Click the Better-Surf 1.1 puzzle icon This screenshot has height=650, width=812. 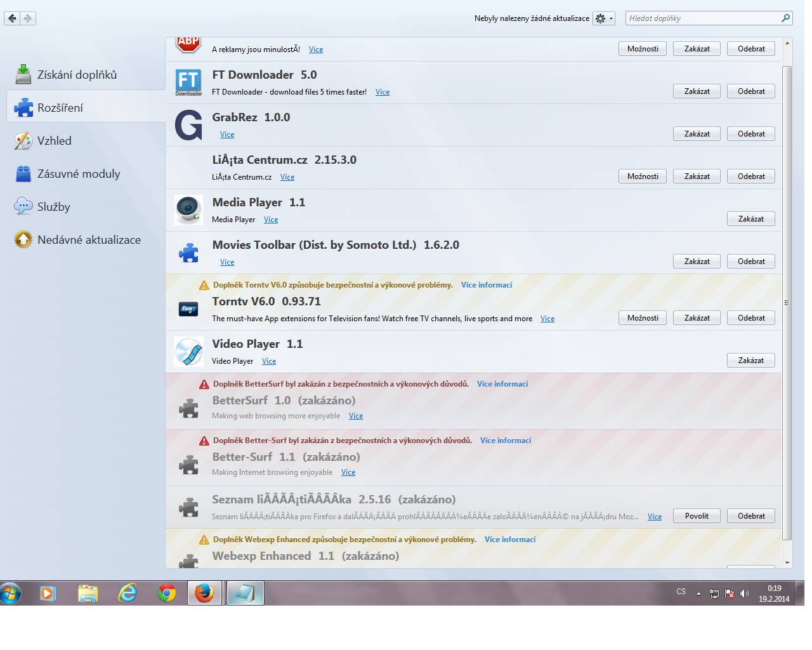point(188,465)
